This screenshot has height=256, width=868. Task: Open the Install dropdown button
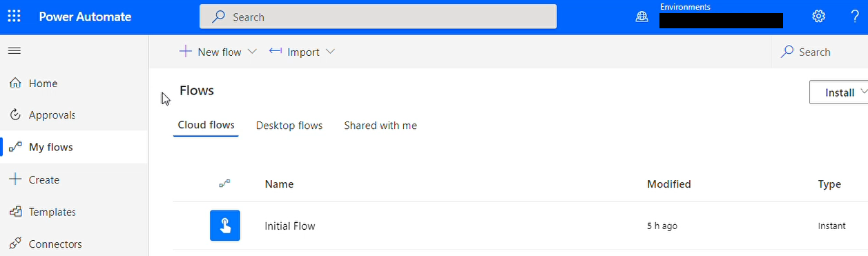coord(839,92)
